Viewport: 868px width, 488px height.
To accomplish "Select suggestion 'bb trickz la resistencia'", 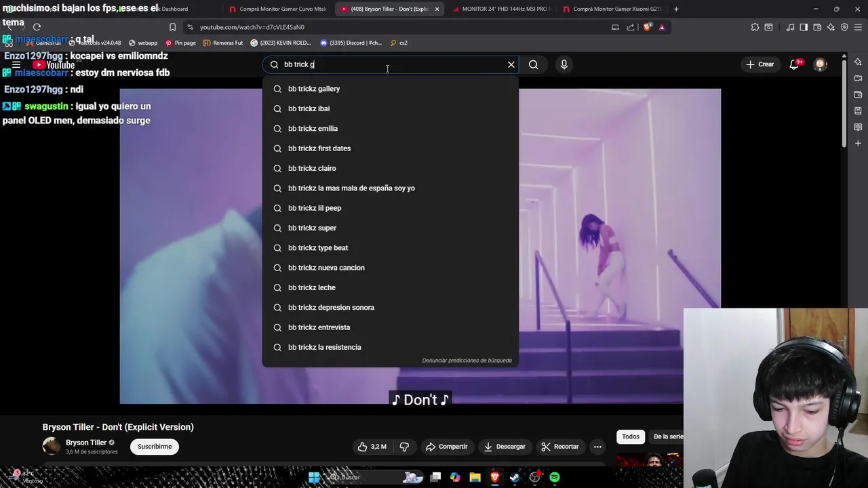I will click(x=390, y=347).
